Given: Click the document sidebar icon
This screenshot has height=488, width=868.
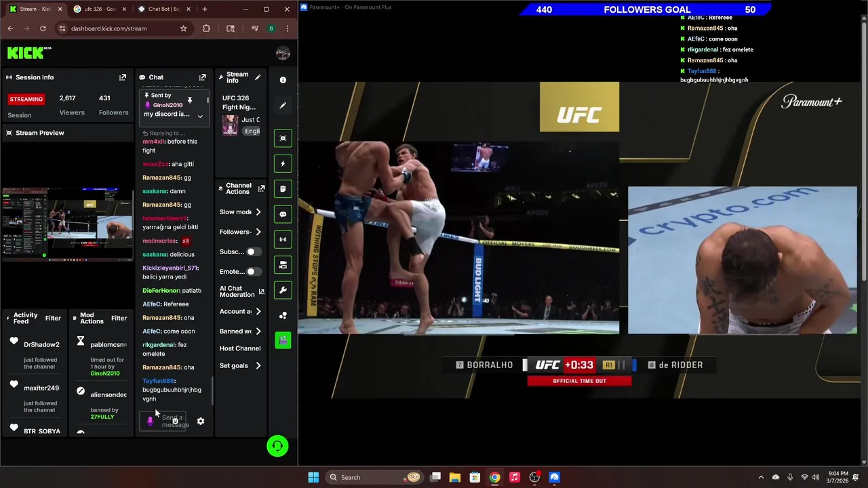Looking at the screenshot, I should click(283, 189).
